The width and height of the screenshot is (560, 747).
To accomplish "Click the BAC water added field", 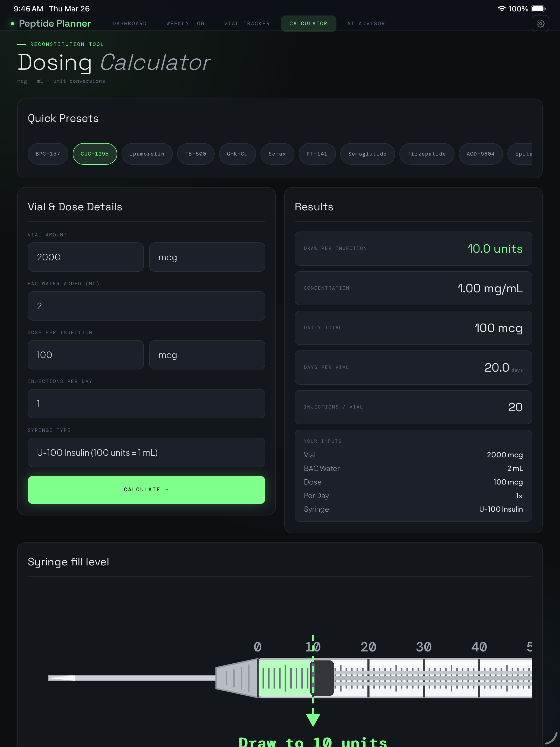I will pyautogui.click(x=147, y=306).
